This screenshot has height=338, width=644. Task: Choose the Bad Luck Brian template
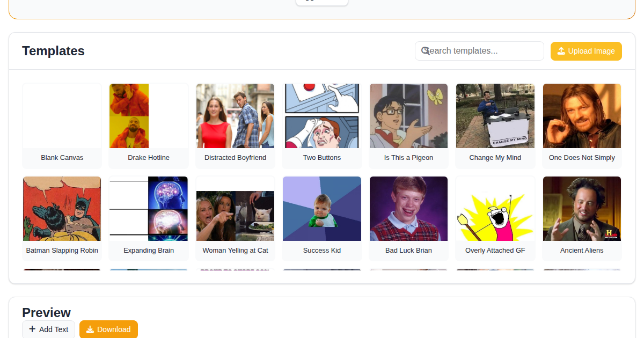click(408, 218)
